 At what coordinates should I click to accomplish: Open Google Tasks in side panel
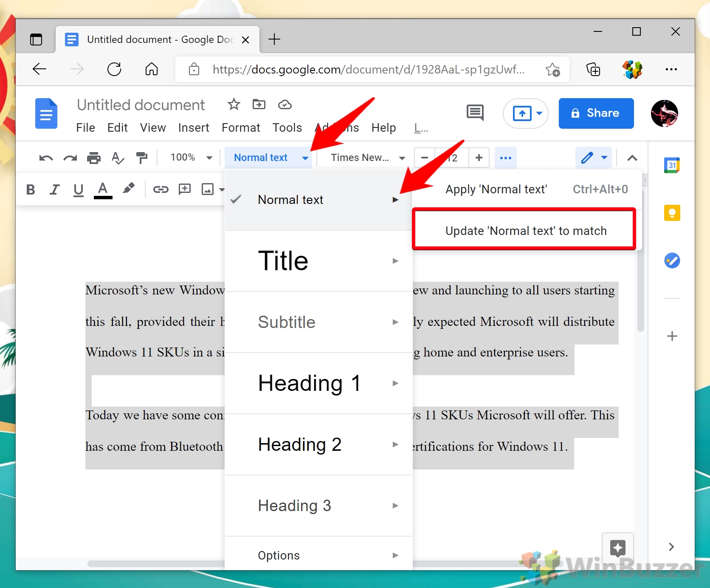pos(672,260)
